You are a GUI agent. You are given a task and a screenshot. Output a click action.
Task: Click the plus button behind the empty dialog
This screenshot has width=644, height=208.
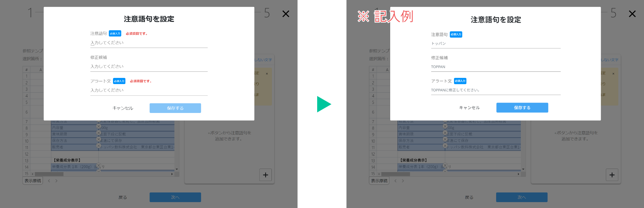(266, 175)
